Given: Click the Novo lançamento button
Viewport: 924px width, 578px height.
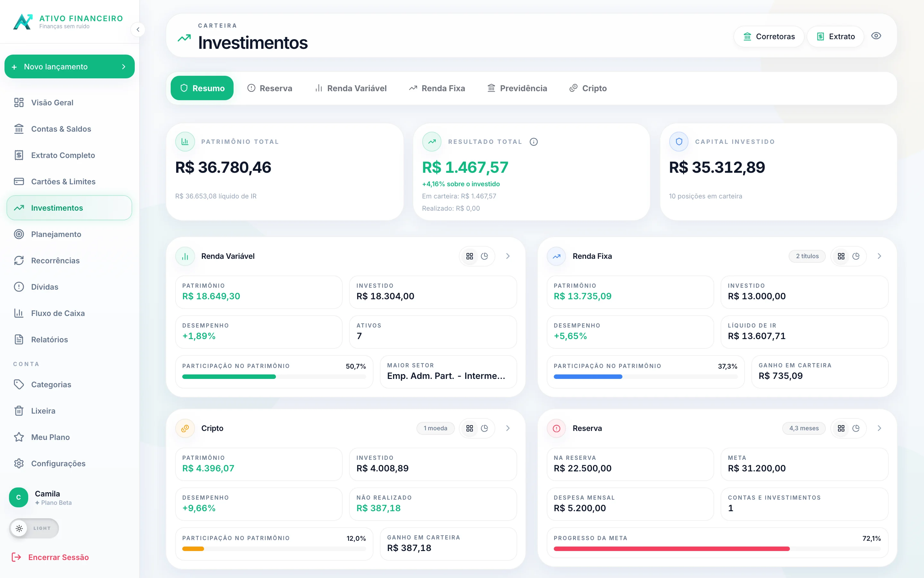Looking at the screenshot, I should (70, 66).
